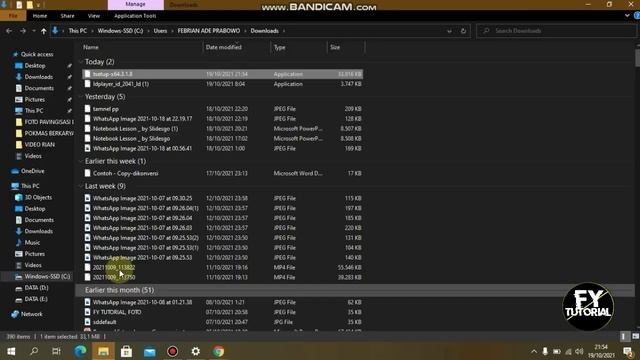Navigate up one folder level
Image resolution: width=640 pixels, height=360 pixels.
pos(43,31)
